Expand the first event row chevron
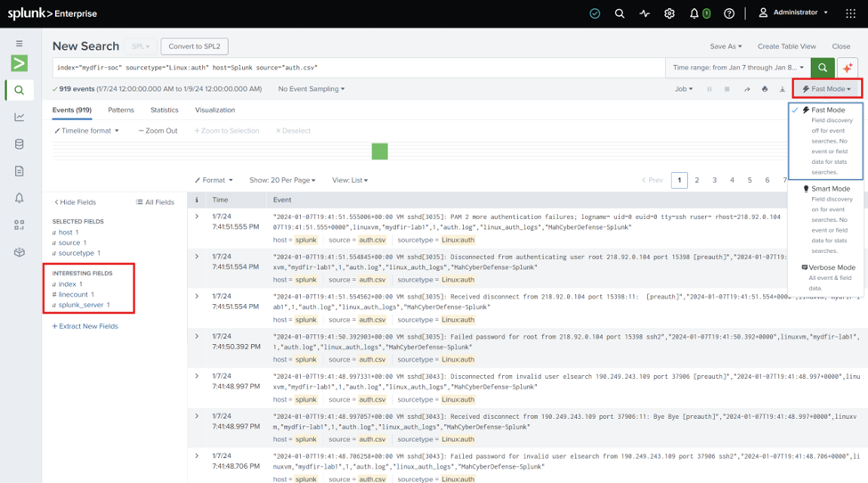The height and width of the screenshot is (483, 868). pos(197,217)
